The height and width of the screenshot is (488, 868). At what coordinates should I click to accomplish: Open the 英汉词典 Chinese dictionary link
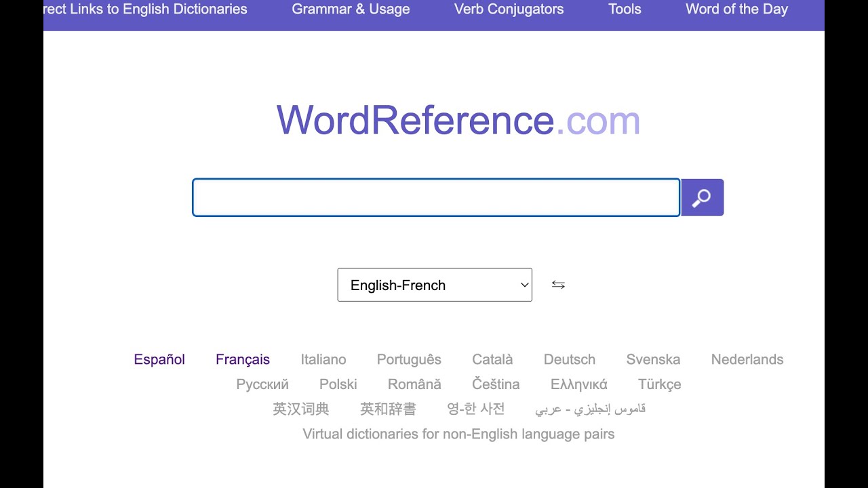coord(301,409)
